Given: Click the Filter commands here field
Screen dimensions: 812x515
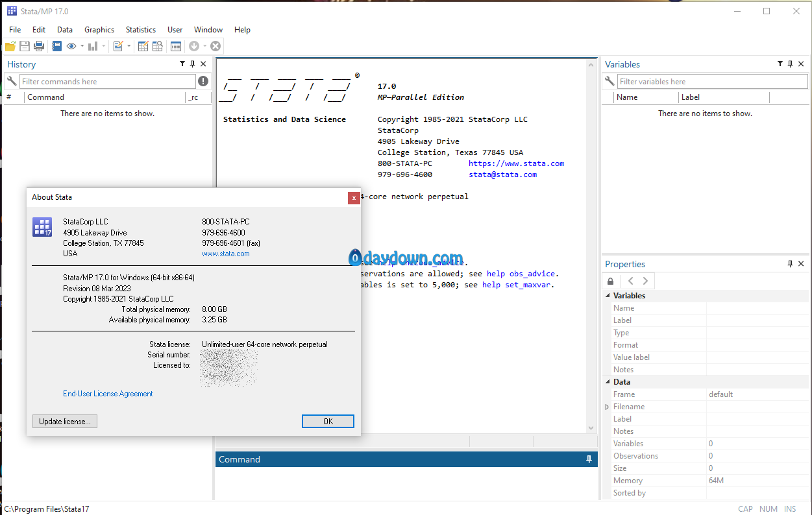Looking at the screenshot, I should [x=108, y=82].
